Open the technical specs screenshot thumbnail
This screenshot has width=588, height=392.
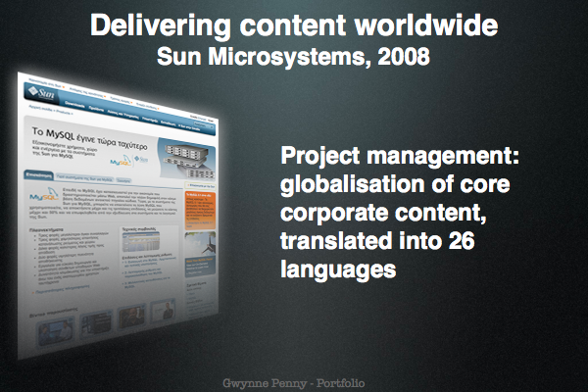click(140, 242)
